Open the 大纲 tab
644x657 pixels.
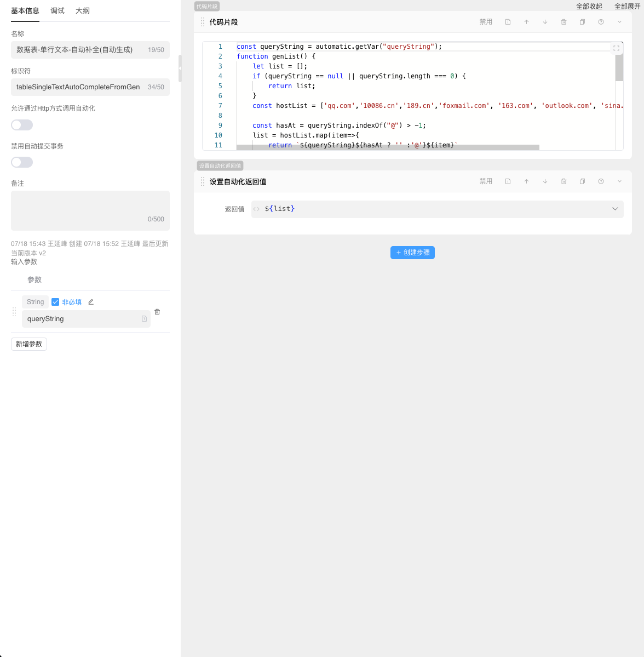(83, 11)
